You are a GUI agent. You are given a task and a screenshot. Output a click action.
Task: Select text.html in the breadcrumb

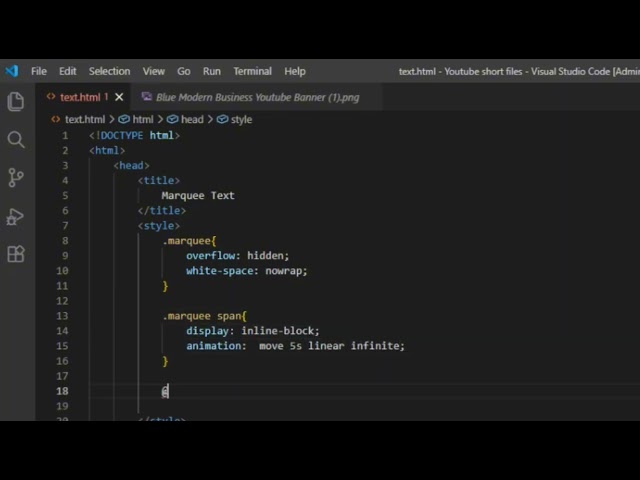[x=85, y=120]
